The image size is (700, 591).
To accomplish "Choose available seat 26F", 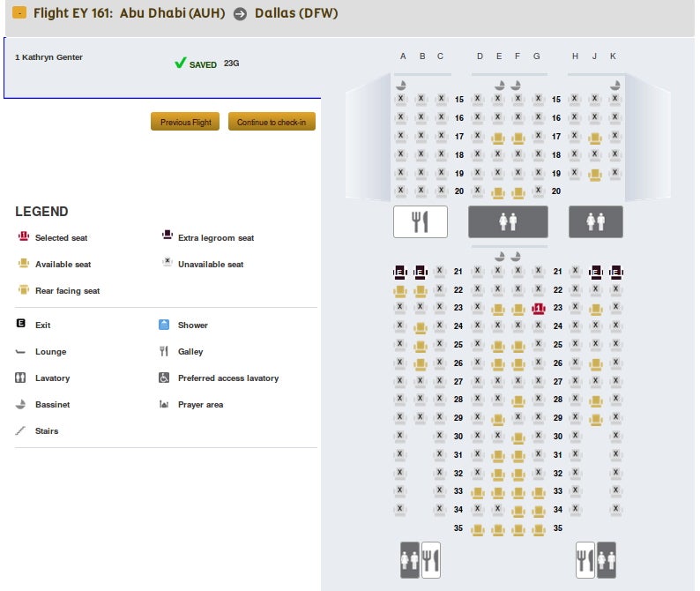I will (518, 365).
